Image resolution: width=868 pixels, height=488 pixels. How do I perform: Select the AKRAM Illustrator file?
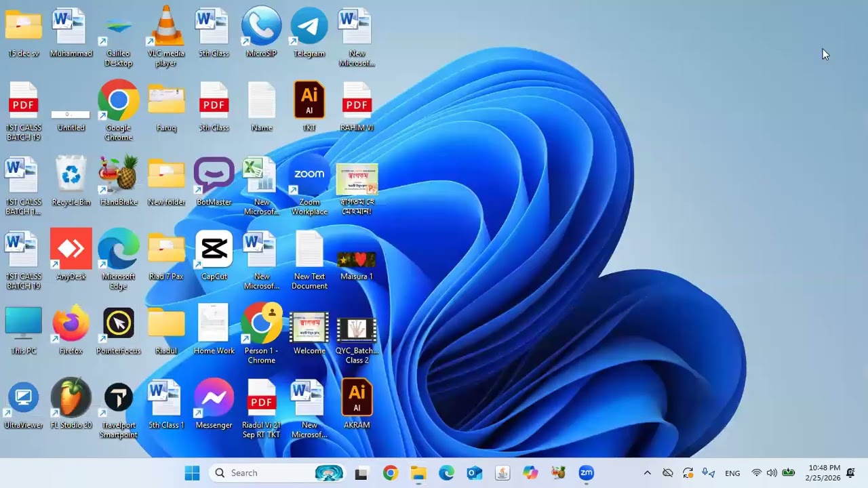pos(357,404)
